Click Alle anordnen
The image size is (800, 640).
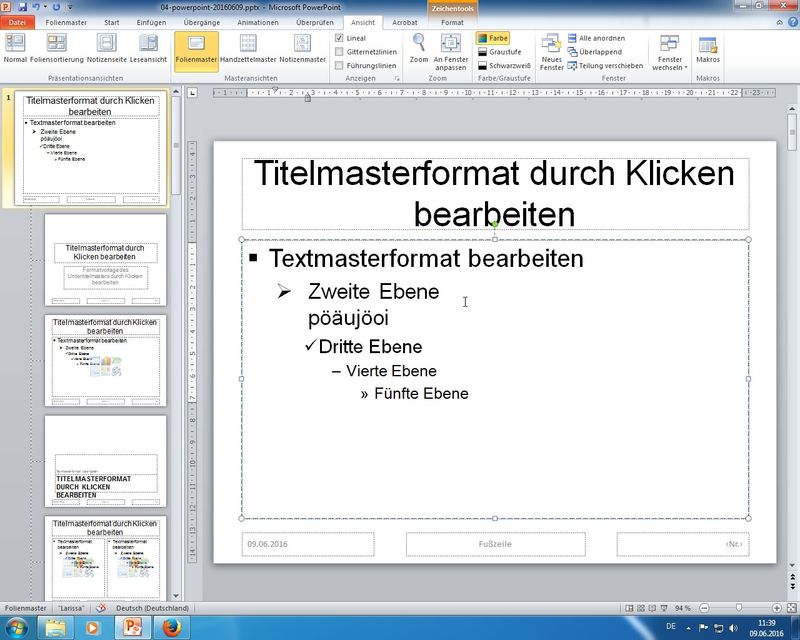click(596, 38)
